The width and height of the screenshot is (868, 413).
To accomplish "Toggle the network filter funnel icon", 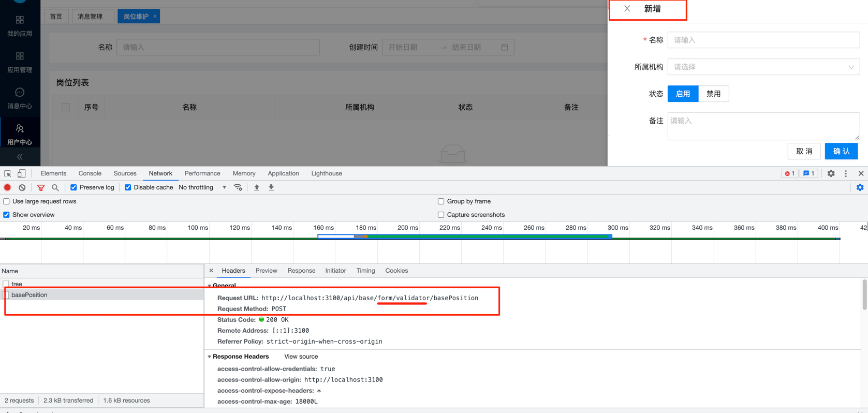I will [41, 187].
